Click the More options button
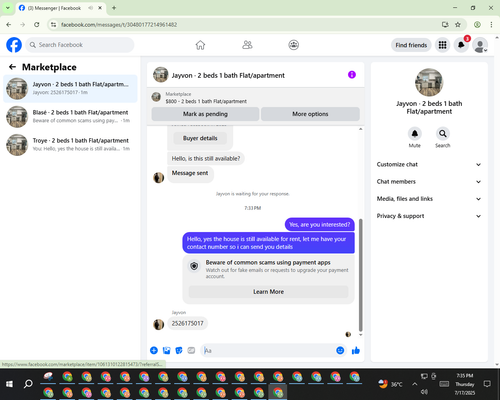The image size is (500, 400). pos(310,114)
